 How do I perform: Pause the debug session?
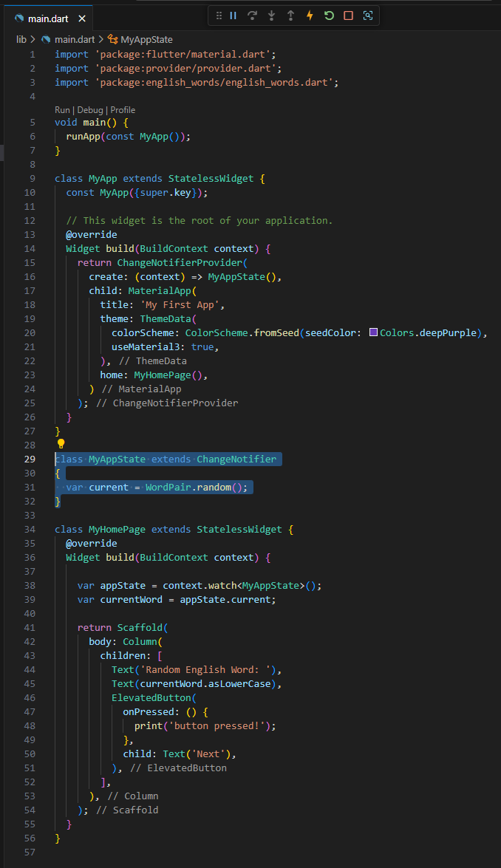pos(233,16)
